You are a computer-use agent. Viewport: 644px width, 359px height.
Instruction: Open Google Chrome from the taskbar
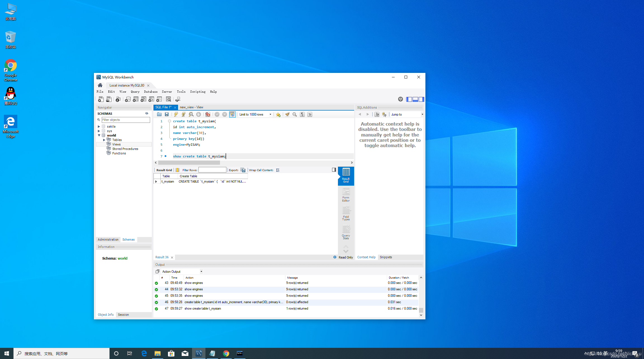click(x=226, y=353)
